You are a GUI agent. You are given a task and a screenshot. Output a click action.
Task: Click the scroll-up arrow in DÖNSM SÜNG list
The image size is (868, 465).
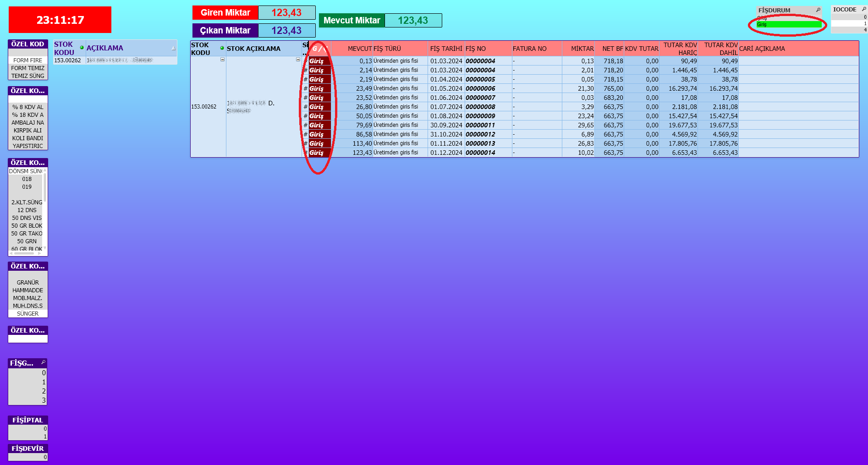tap(45, 171)
